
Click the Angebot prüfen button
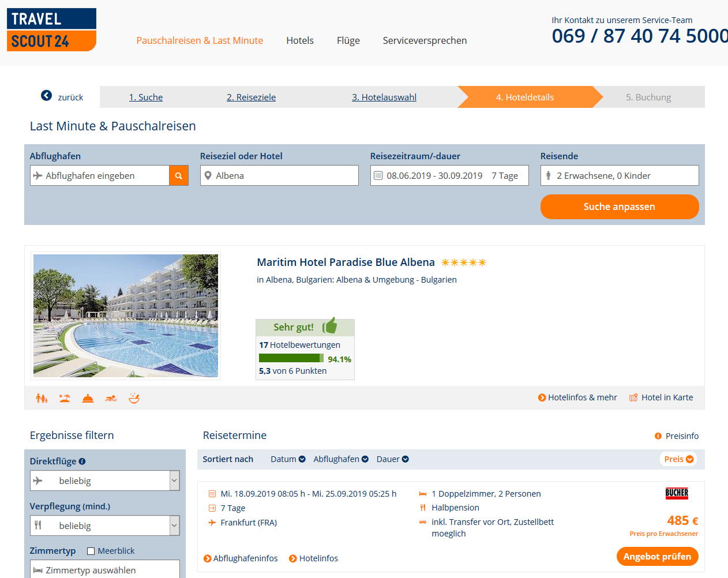click(x=657, y=557)
